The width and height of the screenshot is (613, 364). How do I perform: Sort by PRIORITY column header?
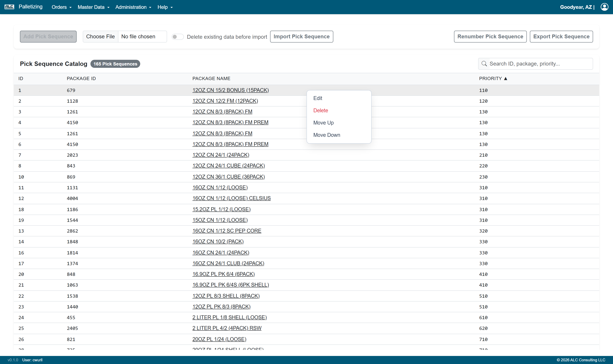pyautogui.click(x=490, y=79)
